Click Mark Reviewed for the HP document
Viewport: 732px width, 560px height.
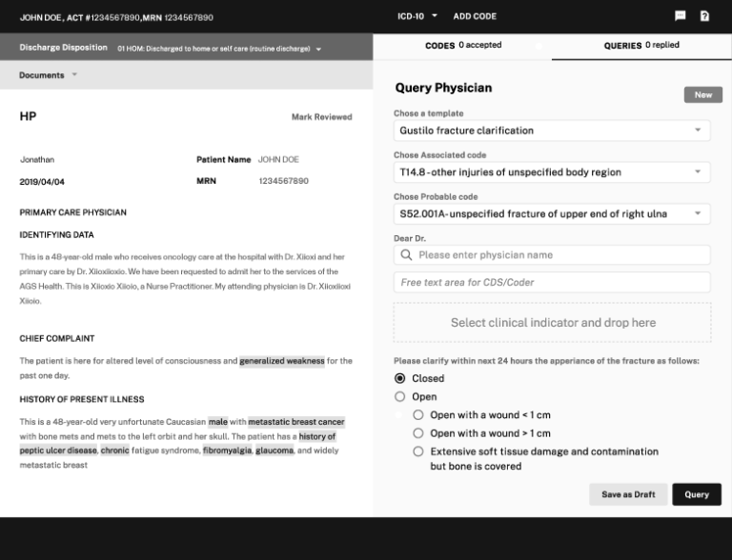tap(321, 117)
